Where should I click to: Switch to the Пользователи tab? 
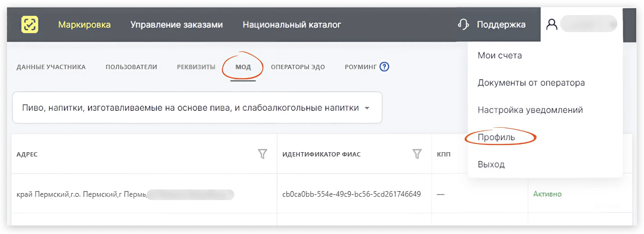(131, 67)
